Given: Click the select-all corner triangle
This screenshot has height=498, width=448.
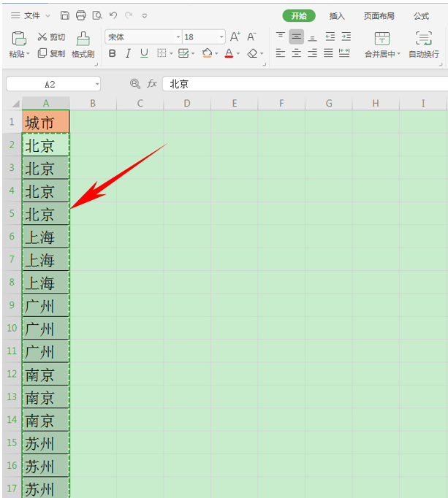Looking at the screenshot, I should click(15, 104).
